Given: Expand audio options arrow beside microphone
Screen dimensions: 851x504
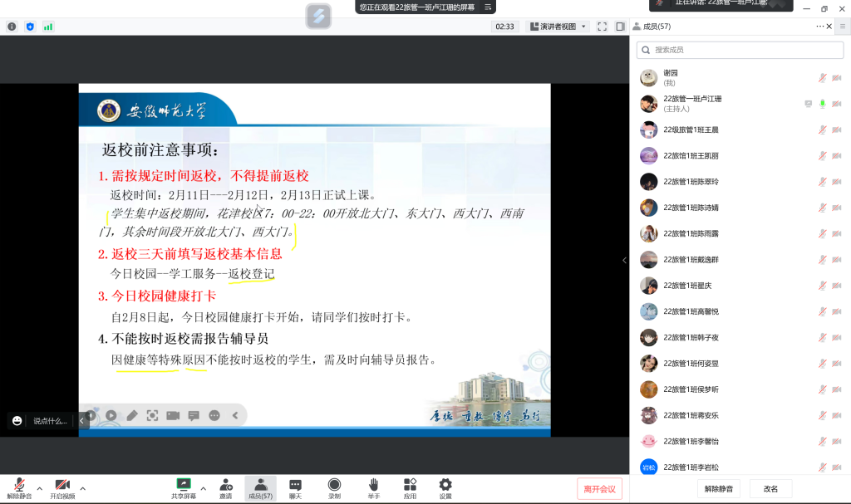Looking at the screenshot, I should tap(39, 488).
